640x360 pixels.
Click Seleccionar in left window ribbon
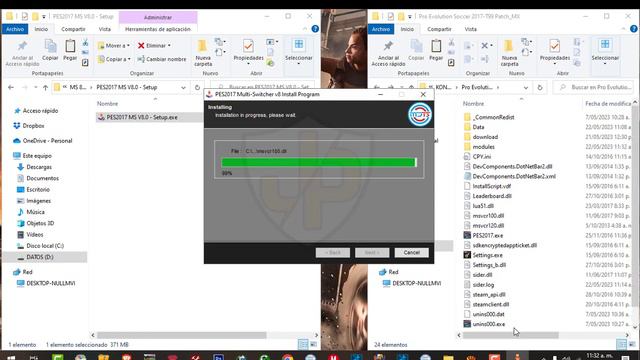click(299, 51)
